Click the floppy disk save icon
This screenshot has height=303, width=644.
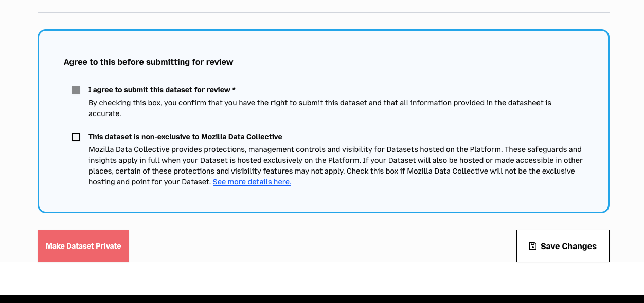[533, 246]
